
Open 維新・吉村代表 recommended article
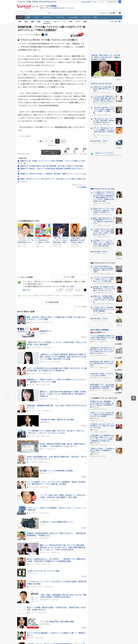tap(56, 318)
